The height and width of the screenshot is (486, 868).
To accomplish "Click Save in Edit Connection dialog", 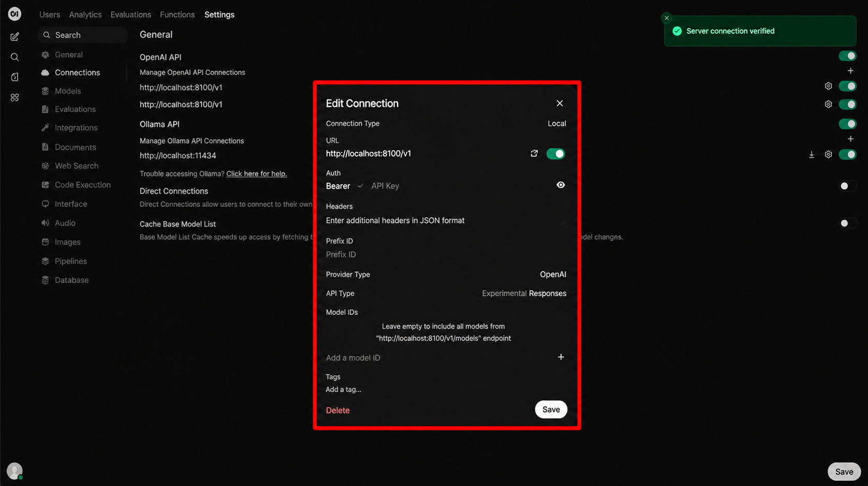I will click(x=551, y=409).
